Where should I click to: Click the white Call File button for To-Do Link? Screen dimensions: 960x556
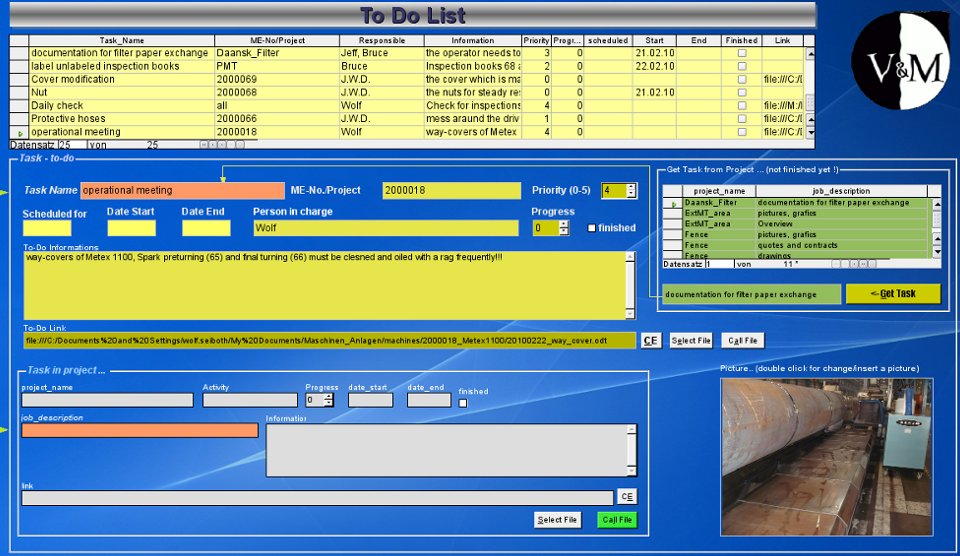click(743, 340)
